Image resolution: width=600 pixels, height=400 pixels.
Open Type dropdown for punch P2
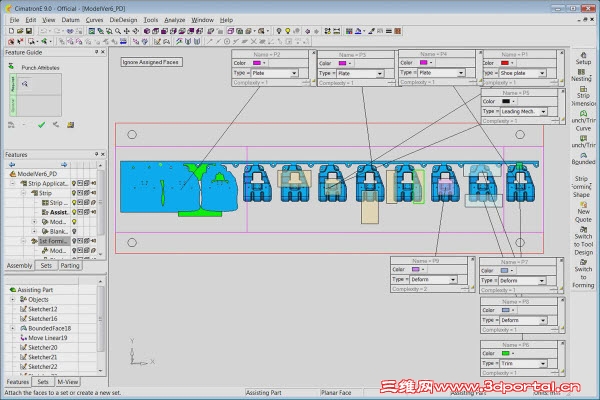293,73
